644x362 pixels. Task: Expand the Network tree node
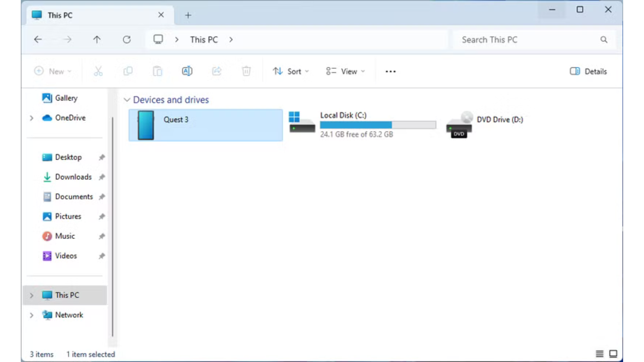point(32,315)
